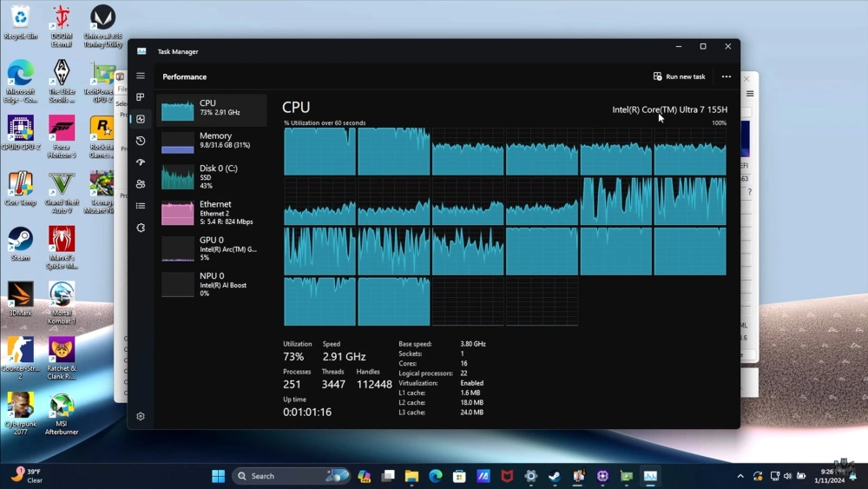Show hidden system tray icons chevron
This screenshot has width=868, height=489.
(x=740, y=476)
